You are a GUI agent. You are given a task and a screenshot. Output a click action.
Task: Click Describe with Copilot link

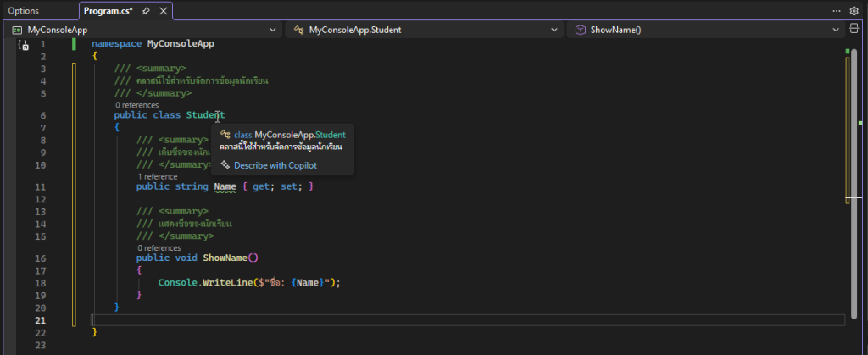275,165
